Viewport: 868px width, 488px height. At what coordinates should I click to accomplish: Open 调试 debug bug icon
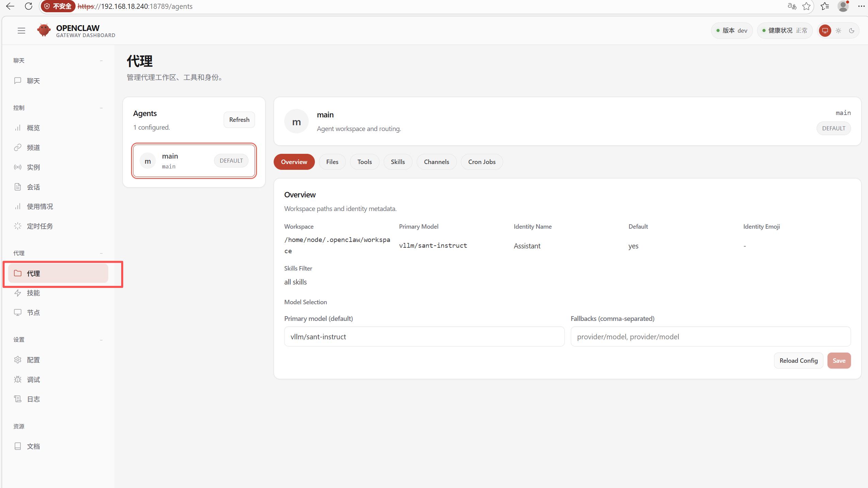pyautogui.click(x=18, y=379)
